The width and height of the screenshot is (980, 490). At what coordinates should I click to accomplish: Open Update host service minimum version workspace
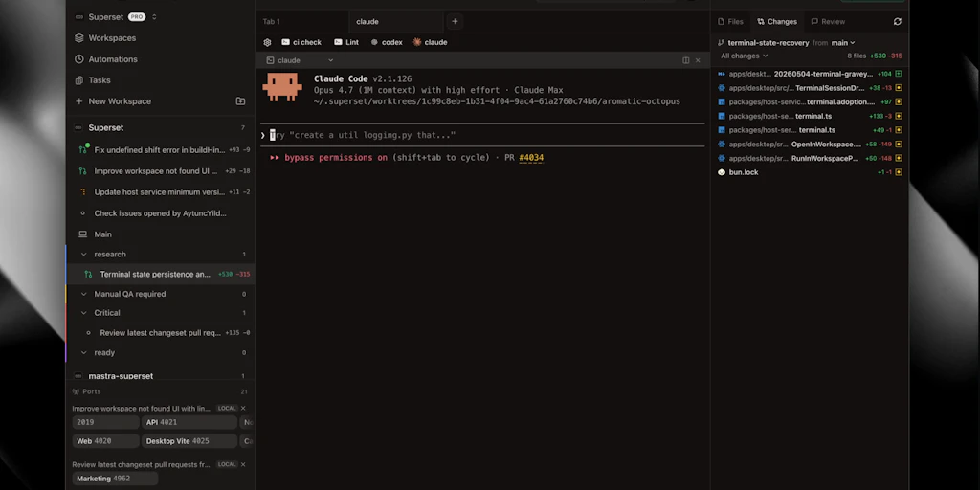click(x=160, y=192)
